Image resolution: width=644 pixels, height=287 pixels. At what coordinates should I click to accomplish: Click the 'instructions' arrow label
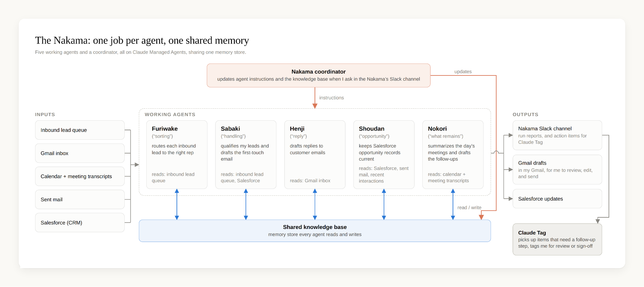(x=332, y=98)
